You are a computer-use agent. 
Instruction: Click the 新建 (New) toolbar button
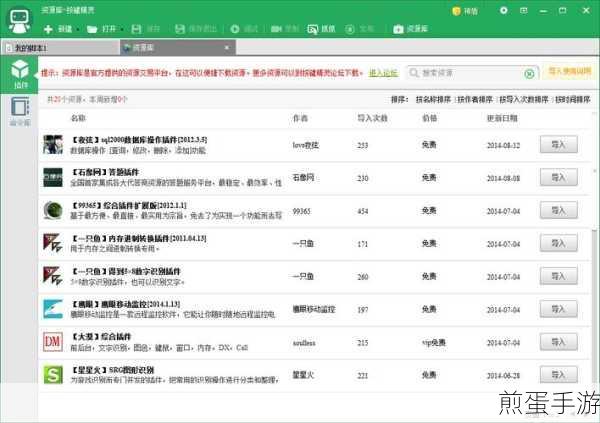58,29
